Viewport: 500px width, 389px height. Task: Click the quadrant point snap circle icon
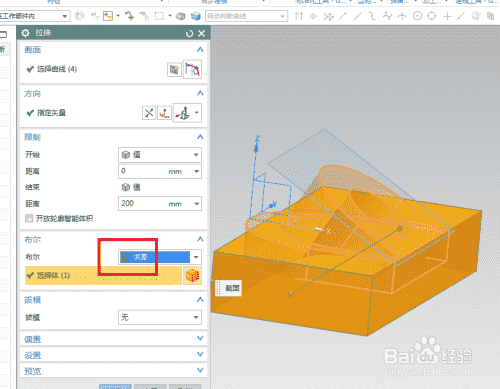(x=432, y=16)
